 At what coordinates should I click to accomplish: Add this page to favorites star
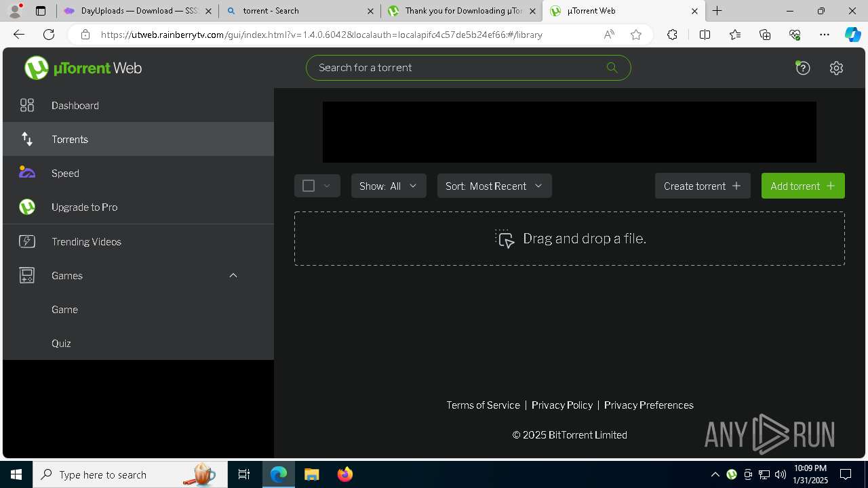pyautogui.click(x=635, y=35)
